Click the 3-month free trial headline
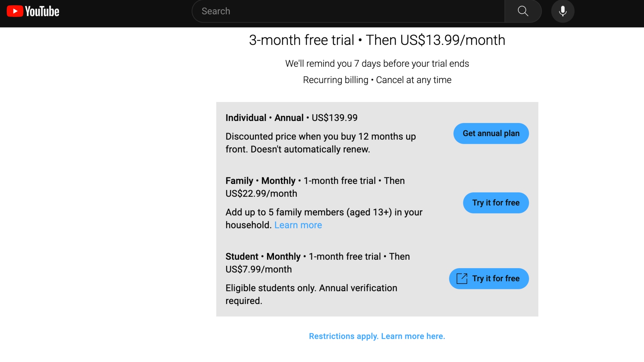This screenshot has width=644, height=362. coord(377,40)
